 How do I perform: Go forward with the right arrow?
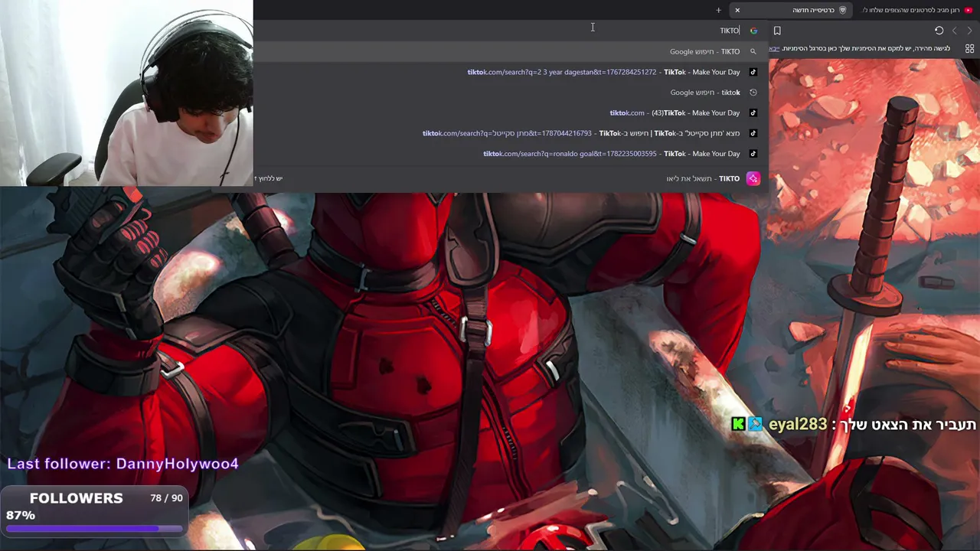[x=969, y=31]
